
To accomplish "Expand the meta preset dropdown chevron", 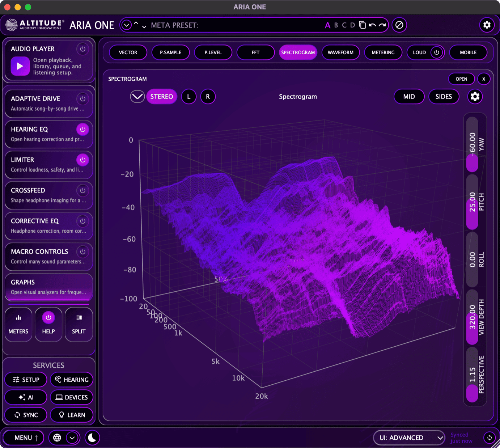I will click(x=126, y=25).
